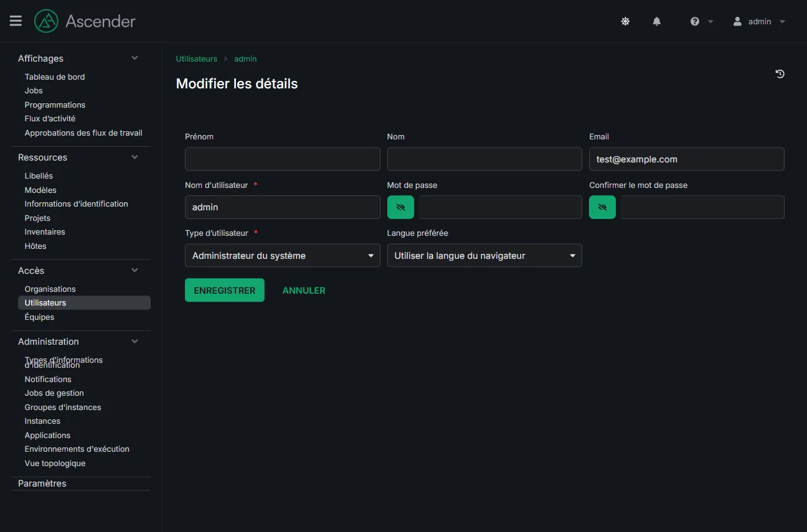Viewport: 807px width, 532px height.
Task: Open the hamburger navigation menu
Action: (x=16, y=21)
